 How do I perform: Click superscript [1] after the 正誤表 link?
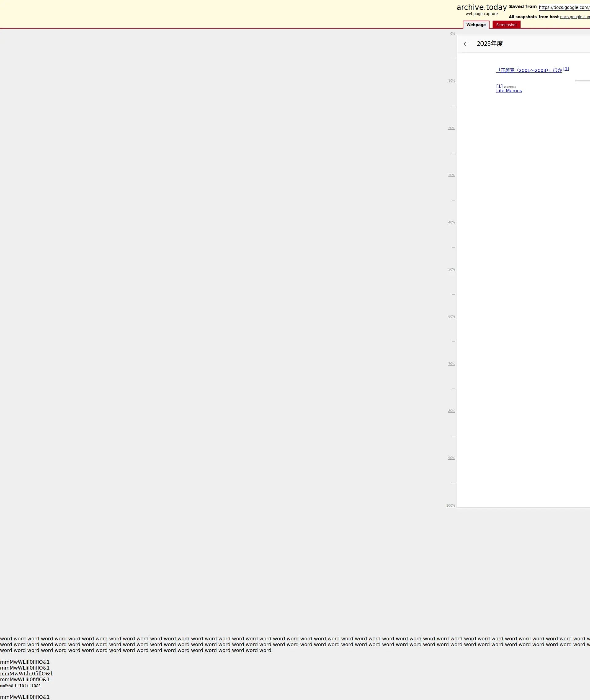pos(566,69)
